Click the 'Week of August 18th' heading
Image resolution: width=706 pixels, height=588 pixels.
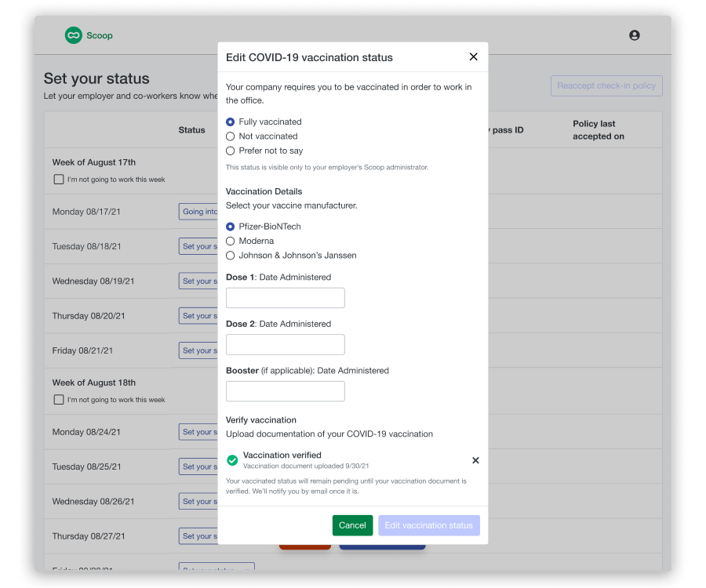click(93, 383)
